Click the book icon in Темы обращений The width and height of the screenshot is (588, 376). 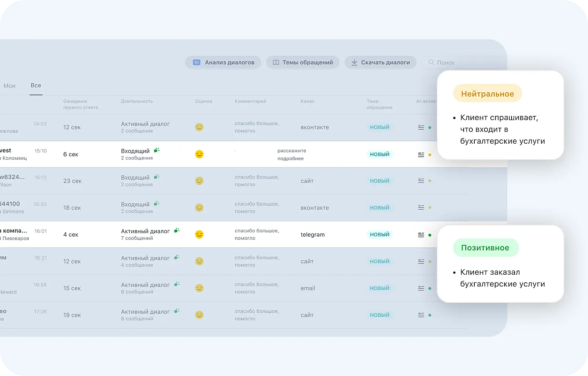point(276,62)
